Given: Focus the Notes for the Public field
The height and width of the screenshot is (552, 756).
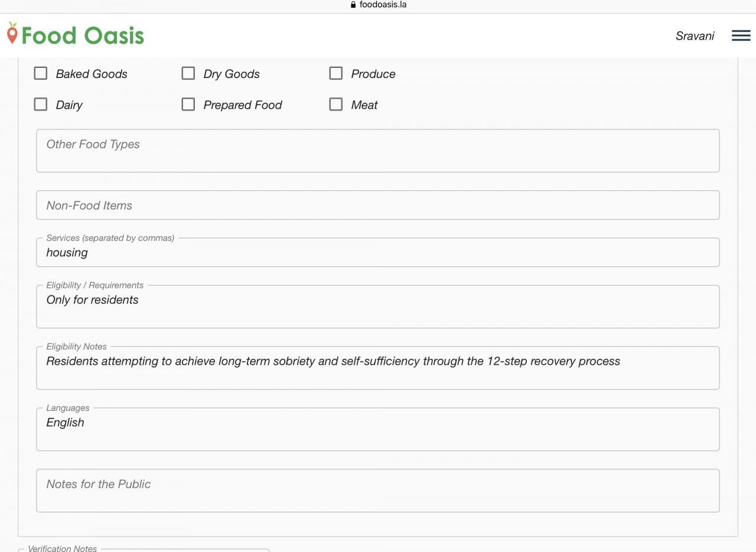Looking at the screenshot, I should click(x=378, y=491).
